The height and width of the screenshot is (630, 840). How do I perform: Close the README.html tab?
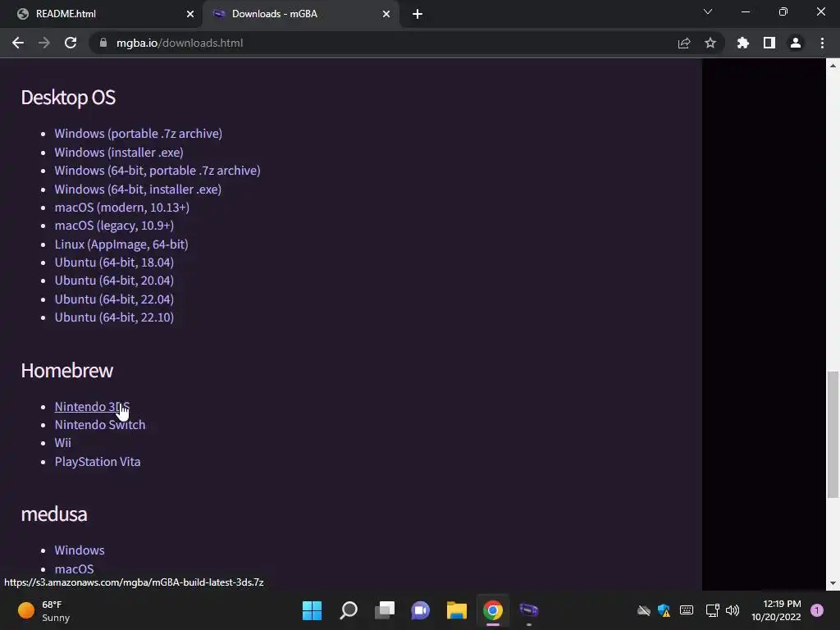[190, 14]
